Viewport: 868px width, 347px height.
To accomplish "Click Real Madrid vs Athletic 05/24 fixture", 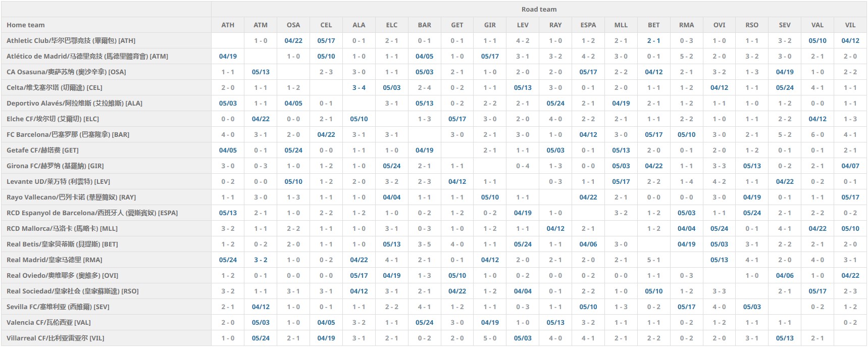I will 228,260.
